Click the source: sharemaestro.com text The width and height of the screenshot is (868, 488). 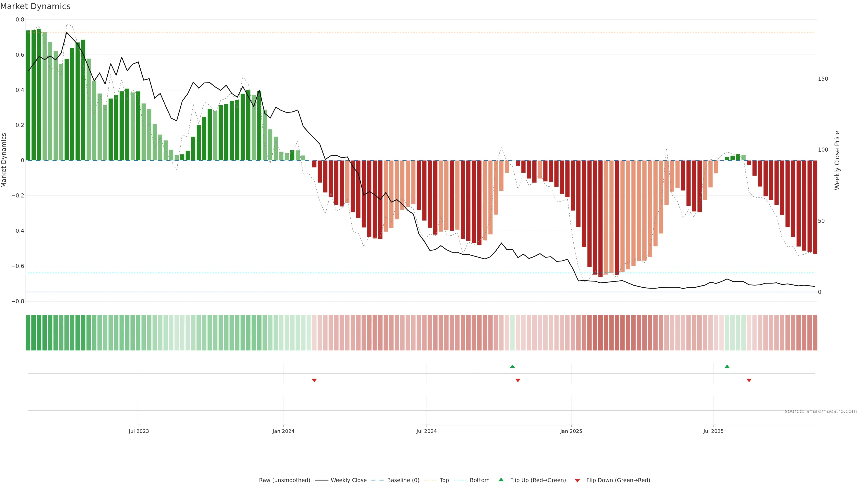tap(821, 411)
